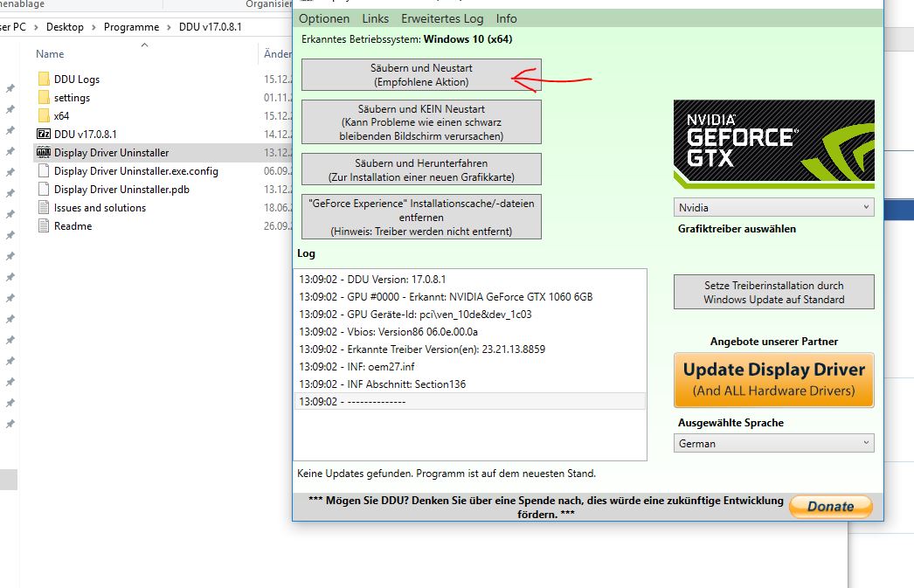Open the Erweitertes Log menu

[442, 18]
